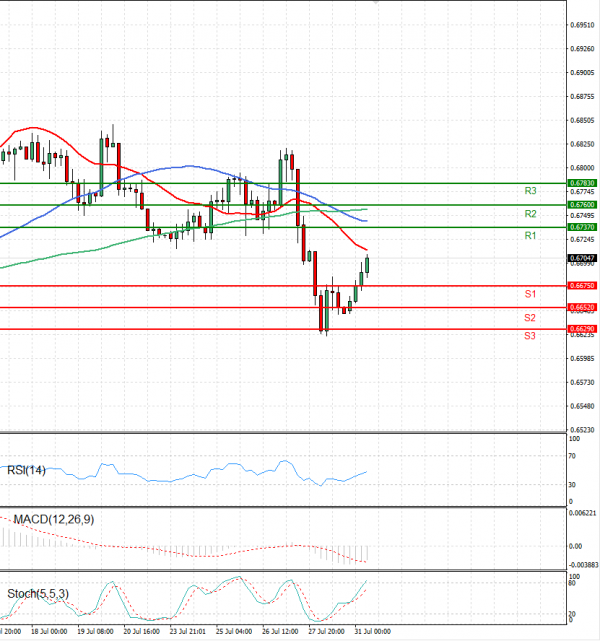Click the 0.67245 price axis value
Image resolution: width=600 pixels, height=641 pixels.
[582, 240]
